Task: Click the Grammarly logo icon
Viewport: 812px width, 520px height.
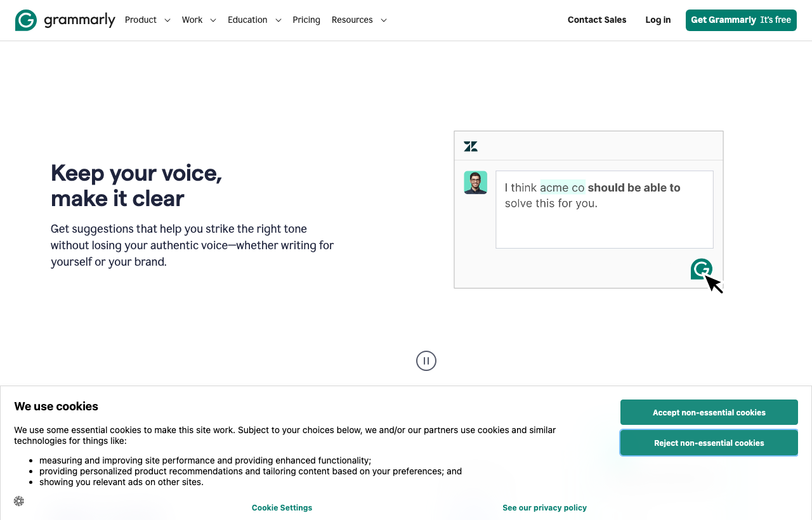Action: click(26, 20)
